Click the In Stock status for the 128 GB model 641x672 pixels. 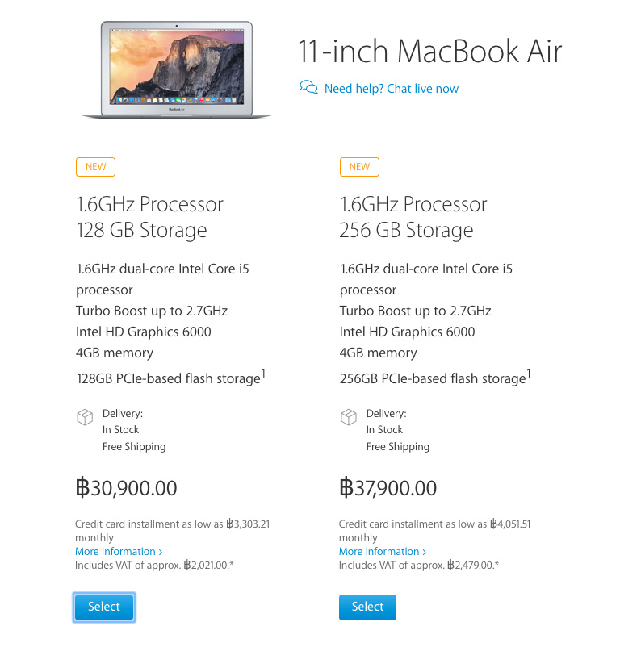coord(120,429)
